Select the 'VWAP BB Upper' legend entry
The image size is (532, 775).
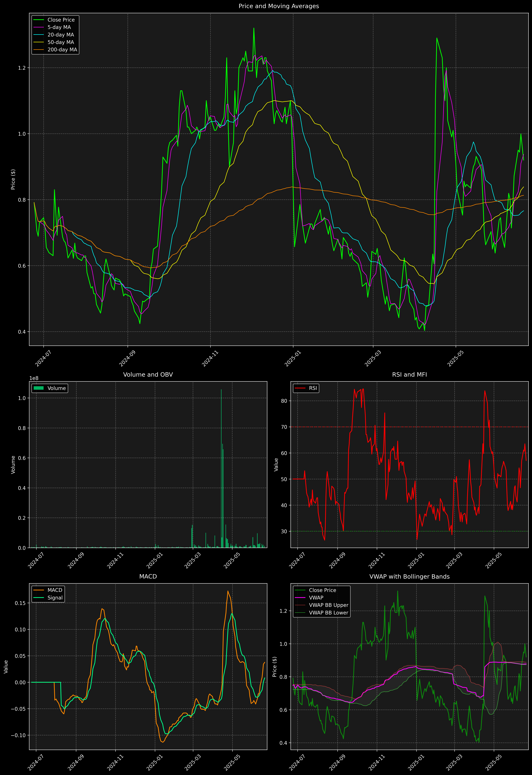(x=329, y=605)
